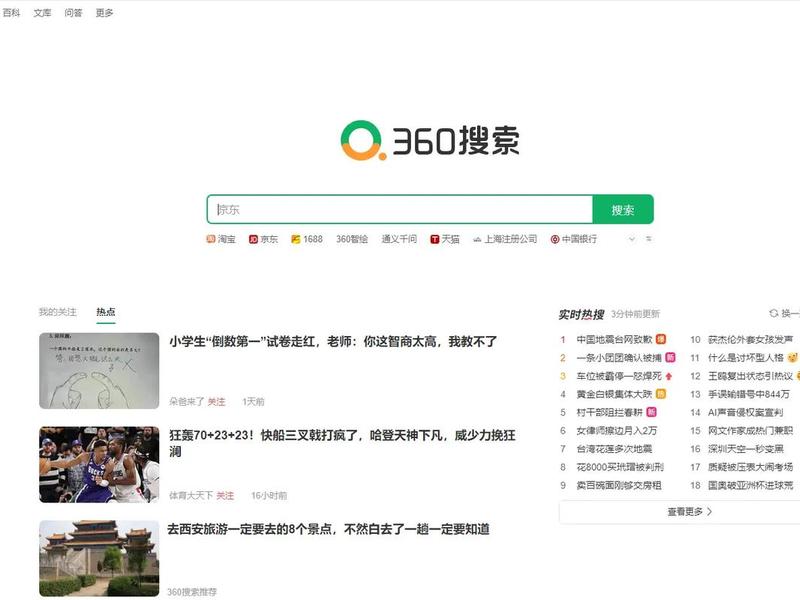Open the 更多 menu

(x=105, y=13)
